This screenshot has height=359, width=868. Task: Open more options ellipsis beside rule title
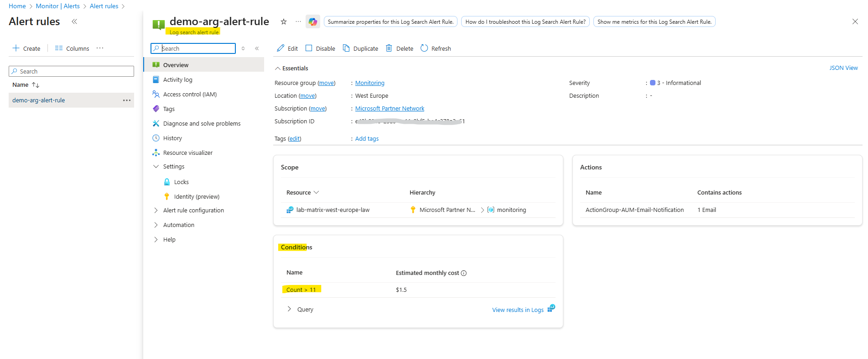point(298,21)
